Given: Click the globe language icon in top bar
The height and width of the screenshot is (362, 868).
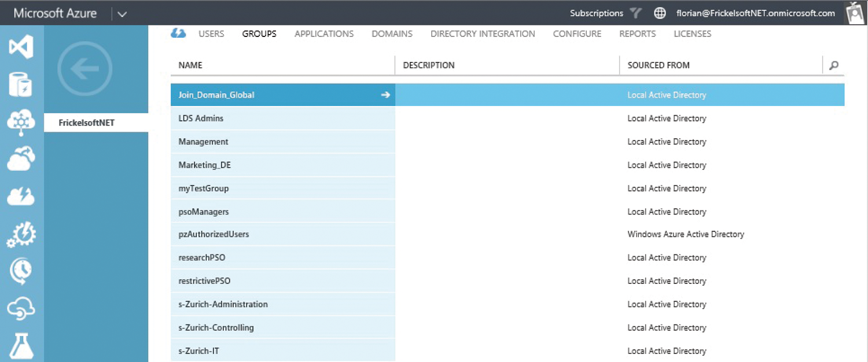Looking at the screenshot, I should click(660, 13).
